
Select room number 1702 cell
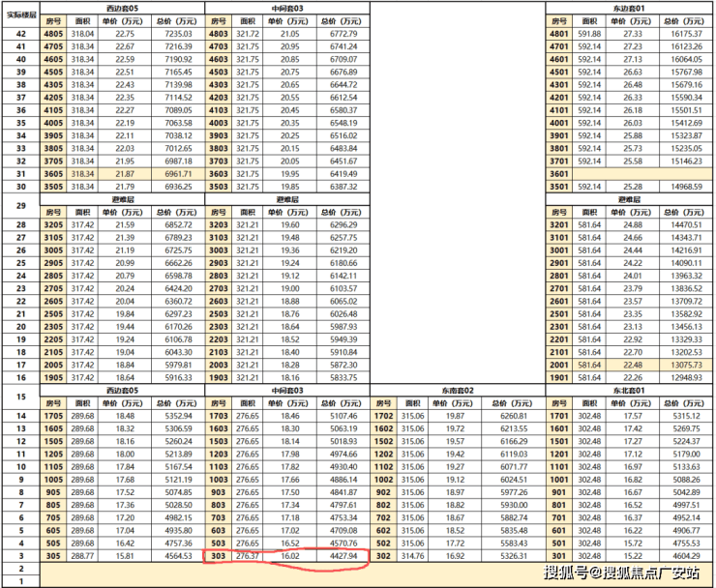point(383,416)
